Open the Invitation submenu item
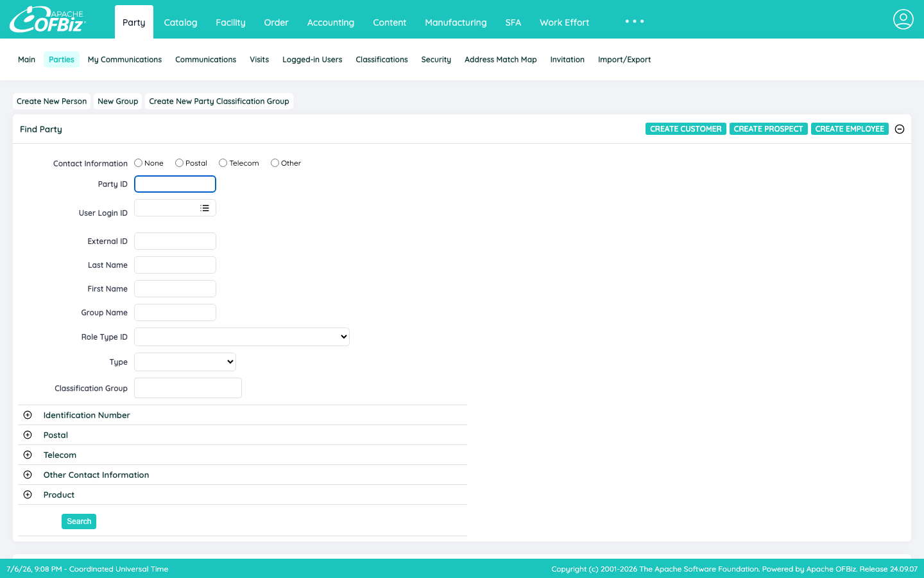This screenshot has height=578, width=924. 567,60
